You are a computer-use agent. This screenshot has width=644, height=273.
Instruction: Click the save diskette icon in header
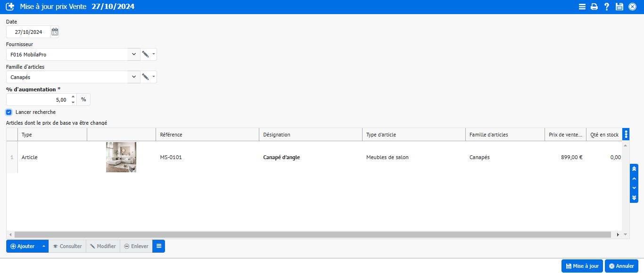pyautogui.click(x=619, y=7)
